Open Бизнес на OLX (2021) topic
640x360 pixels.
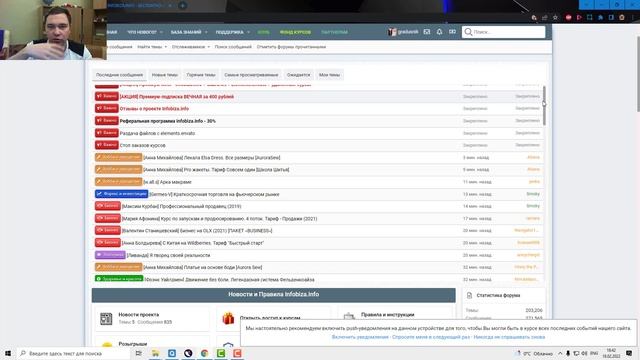[x=197, y=231]
